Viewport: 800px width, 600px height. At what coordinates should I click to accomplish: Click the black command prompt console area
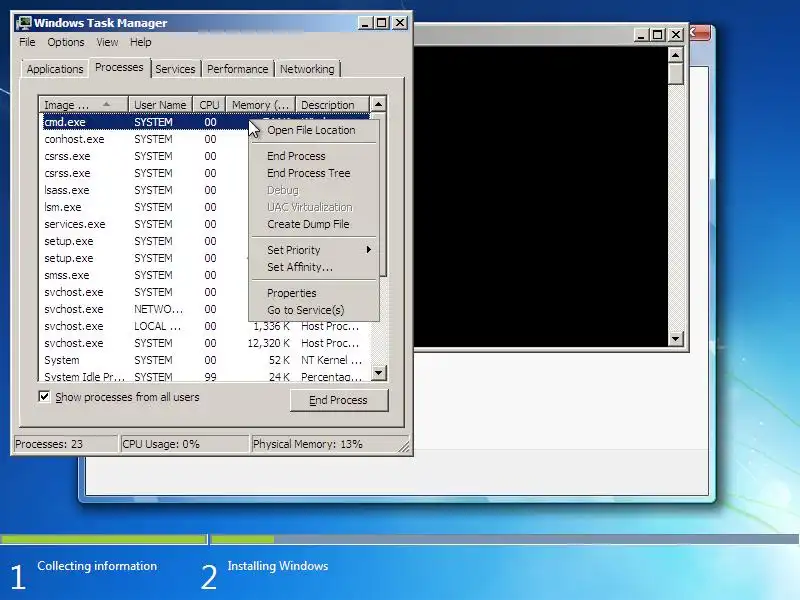pyautogui.click(x=541, y=196)
